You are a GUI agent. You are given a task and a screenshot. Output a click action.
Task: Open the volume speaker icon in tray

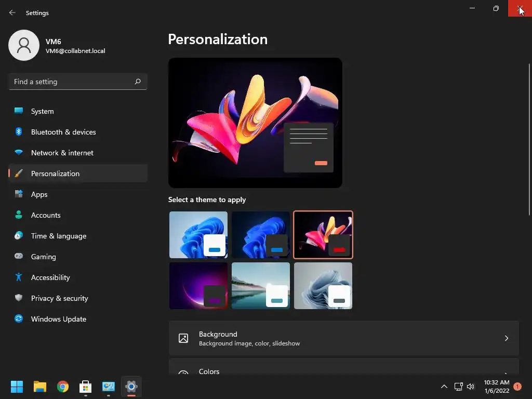(x=471, y=387)
